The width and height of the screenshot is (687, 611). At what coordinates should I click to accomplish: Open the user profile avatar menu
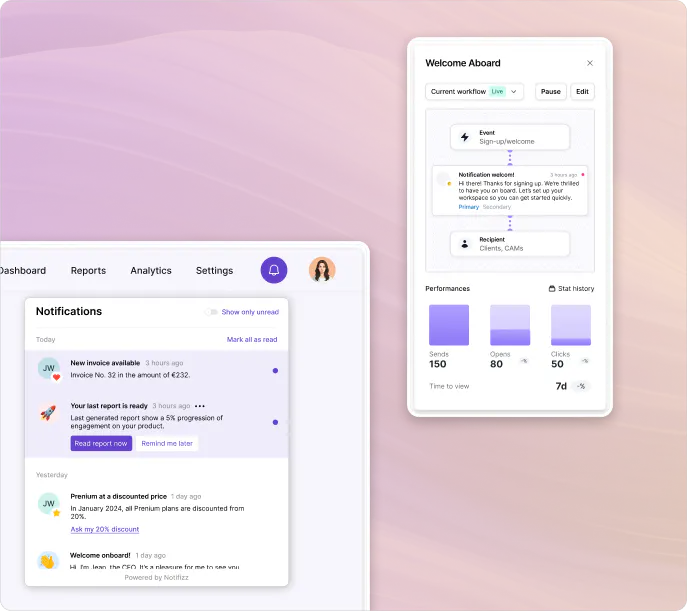tap(322, 270)
